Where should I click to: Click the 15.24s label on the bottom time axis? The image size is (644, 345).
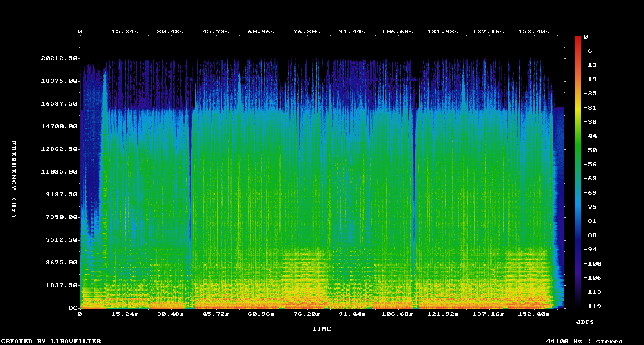(125, 314)
